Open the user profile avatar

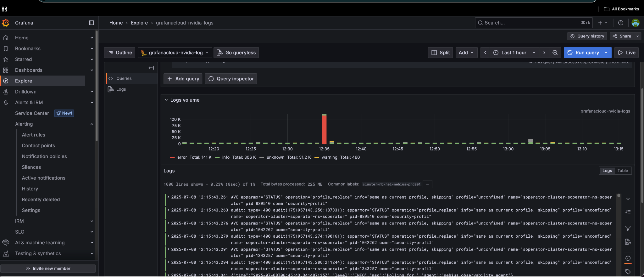[635, 23]
